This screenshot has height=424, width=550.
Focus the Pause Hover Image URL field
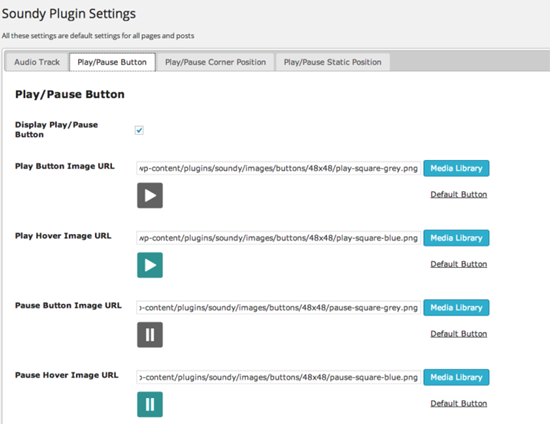tap(279, 377)
